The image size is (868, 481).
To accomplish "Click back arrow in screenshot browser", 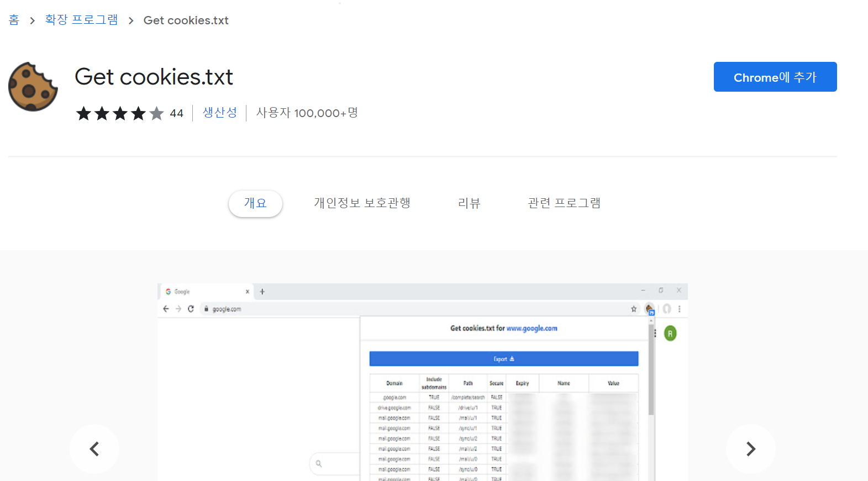I will 166,309.
